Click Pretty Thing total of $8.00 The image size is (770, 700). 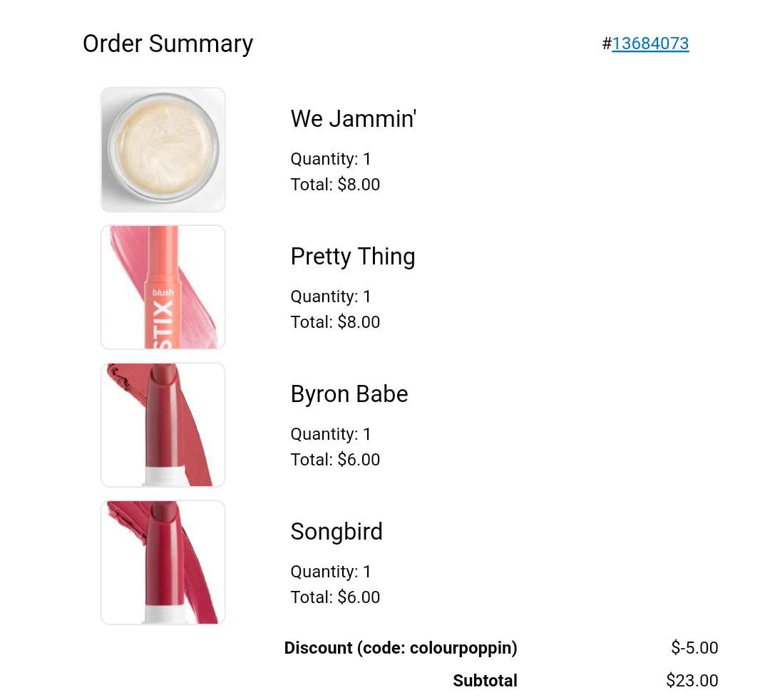pos(335,322)
